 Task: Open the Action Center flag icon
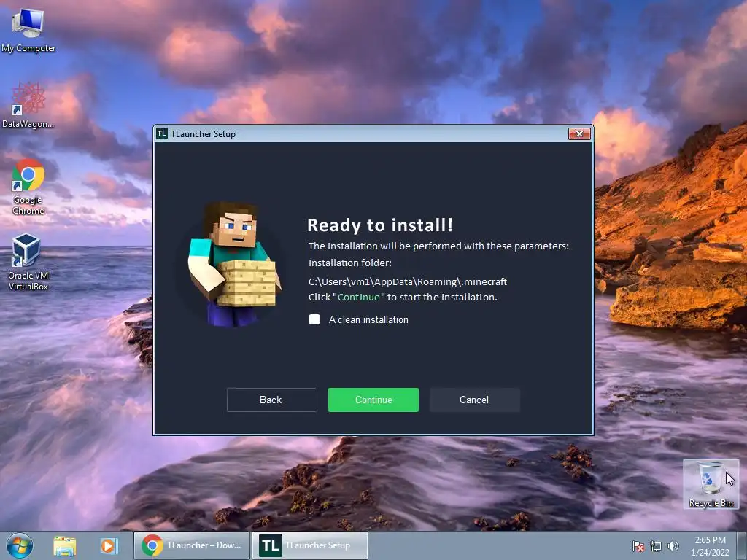(x=638, y=546)
